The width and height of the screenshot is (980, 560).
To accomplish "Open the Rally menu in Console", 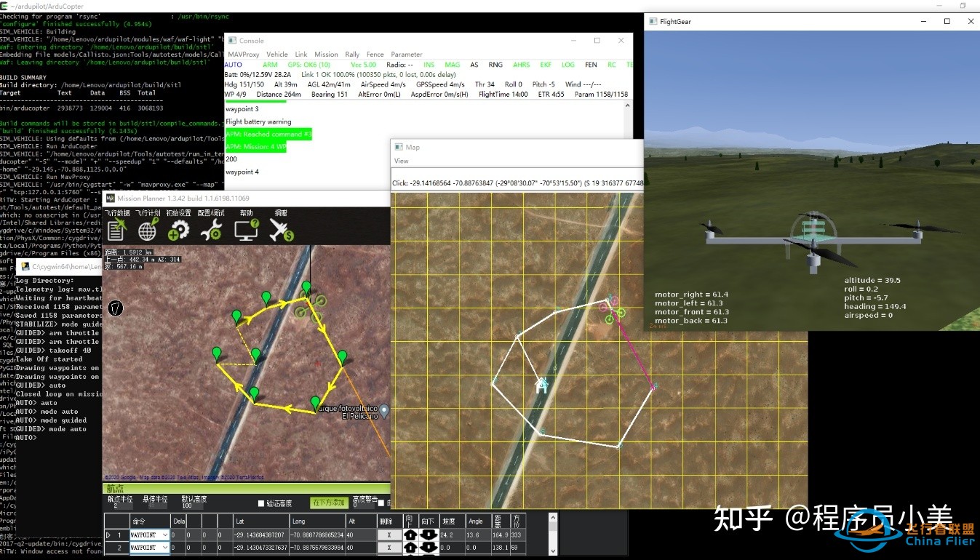I will click(352, 55).
